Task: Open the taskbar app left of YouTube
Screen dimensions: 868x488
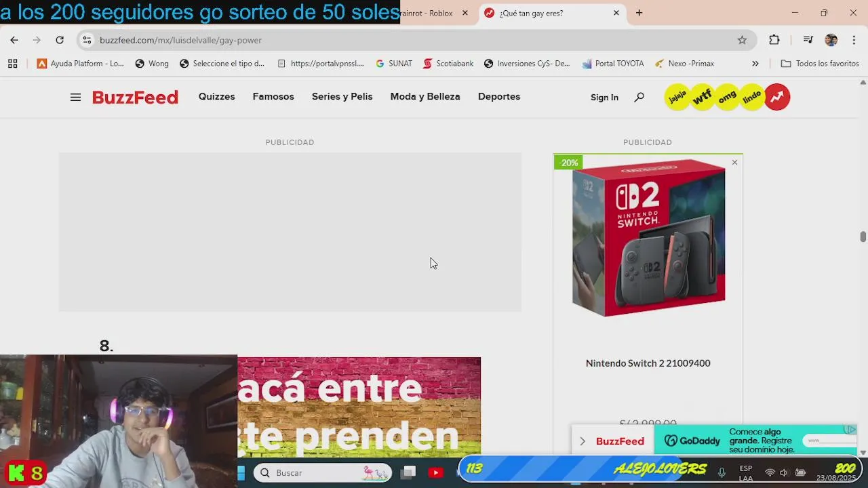Action: 408,472
